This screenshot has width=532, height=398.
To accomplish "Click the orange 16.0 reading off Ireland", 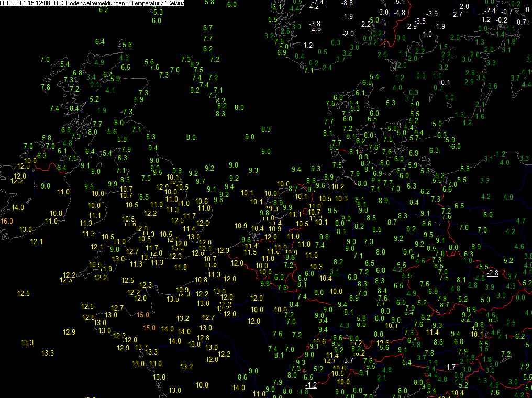I will point(6,221).
